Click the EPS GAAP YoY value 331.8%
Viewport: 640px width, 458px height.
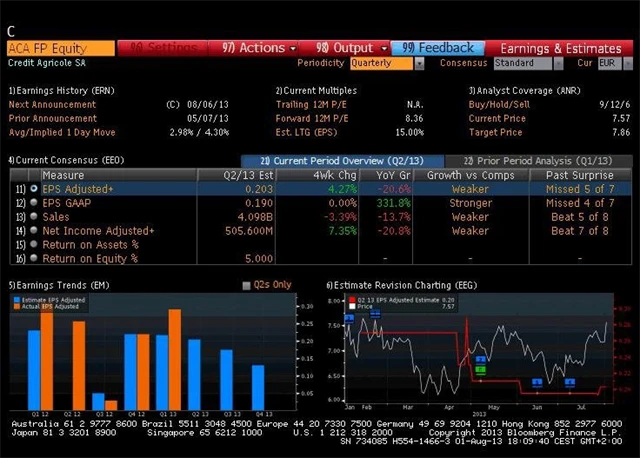coord(393,203)
